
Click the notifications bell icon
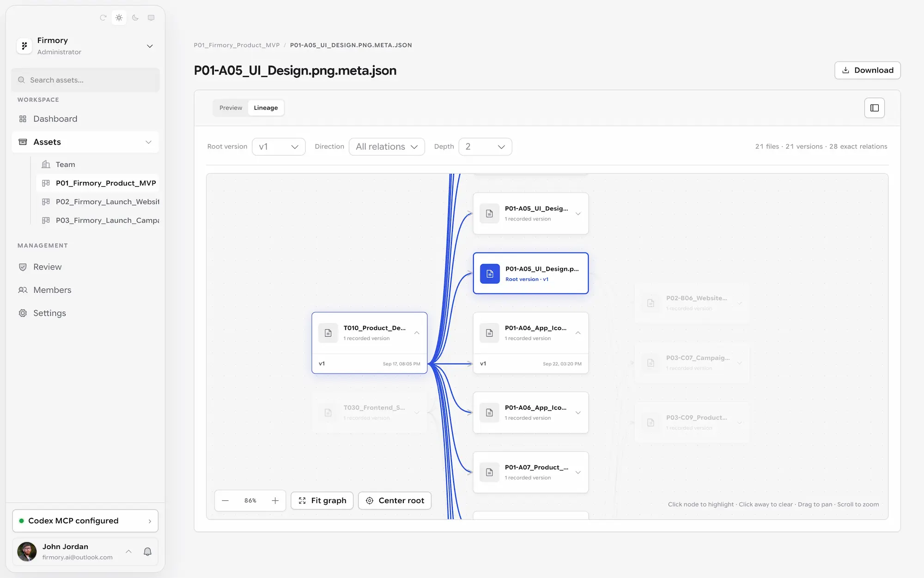click(x=147, y=551)
